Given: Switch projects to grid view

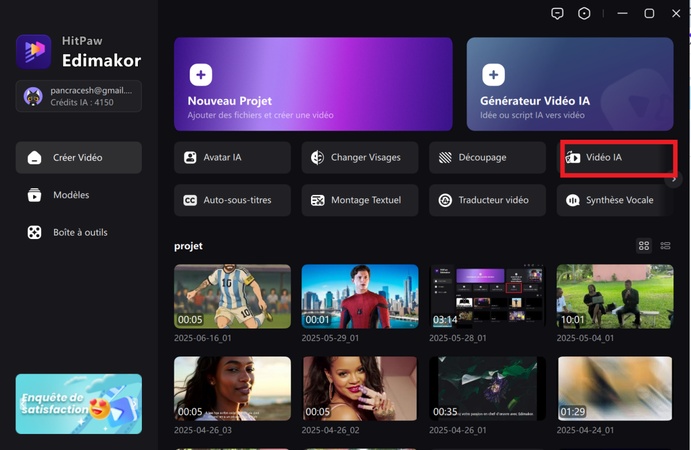Looking at the screenshot, I should pos(644,245).
